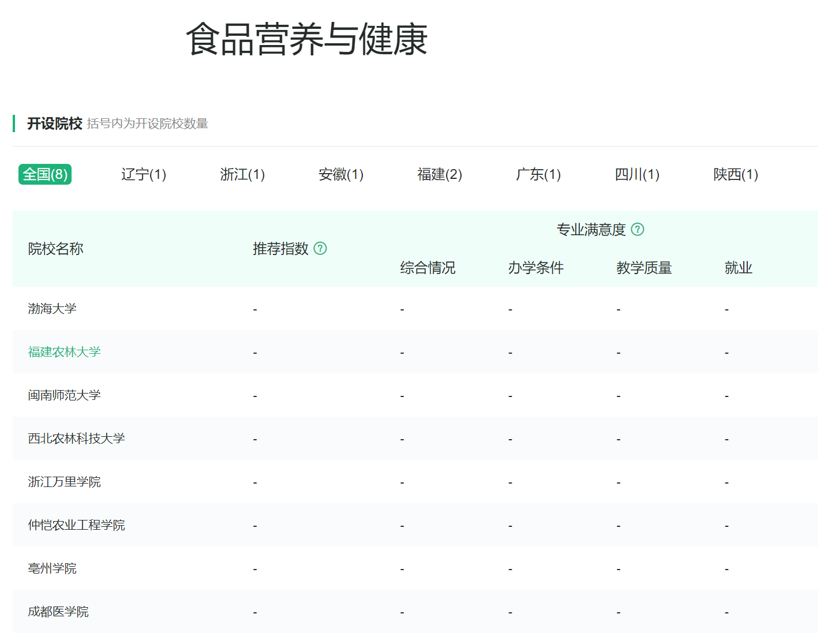Viewport: 828px width, 644px height.
Task: Click 浙江万里学院 in the list
Action: click(x=64, y=481)
